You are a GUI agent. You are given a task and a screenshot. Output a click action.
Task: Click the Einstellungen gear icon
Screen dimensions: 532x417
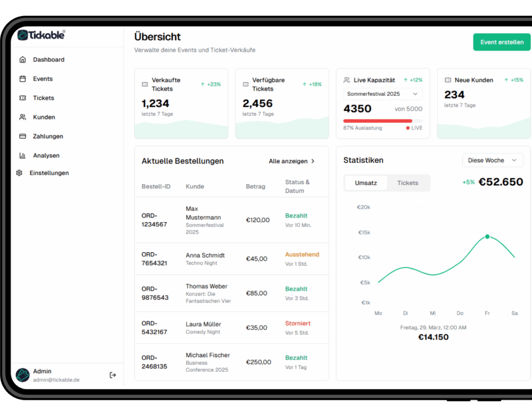tap(19, 173)
